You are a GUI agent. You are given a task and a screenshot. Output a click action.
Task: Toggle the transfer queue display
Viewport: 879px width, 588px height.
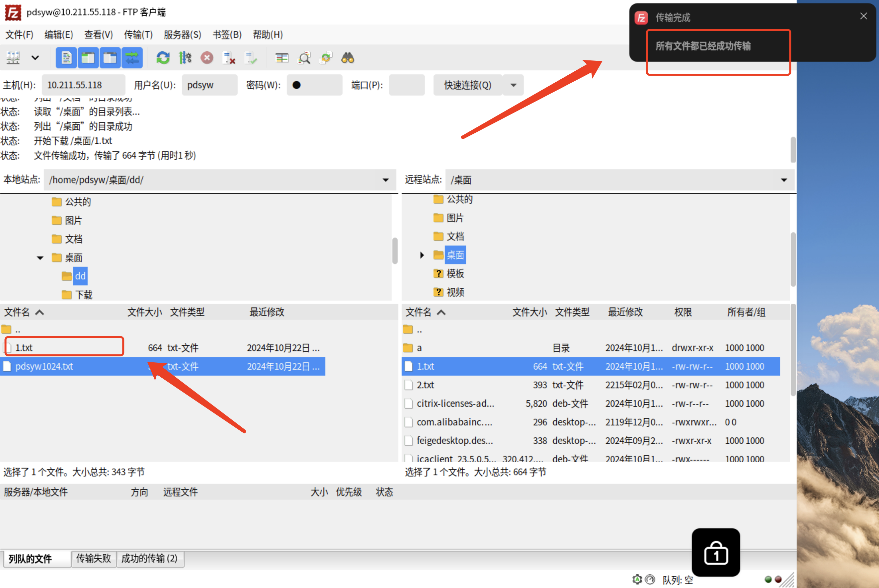click(x=132, y=58)
